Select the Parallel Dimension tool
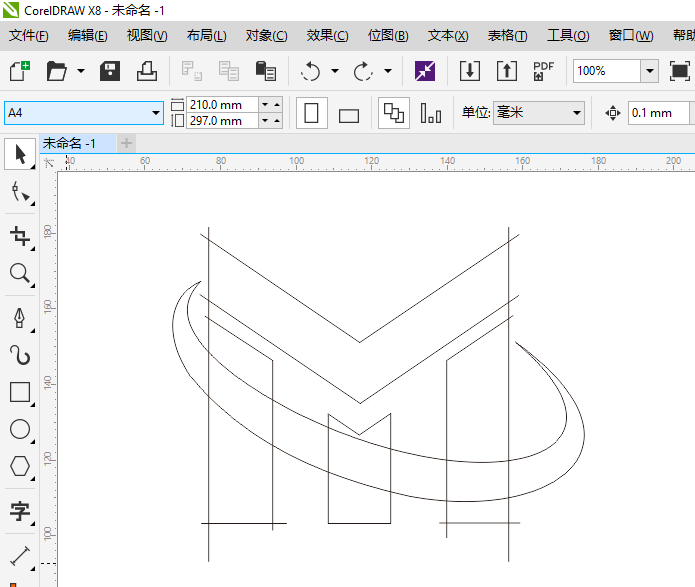Screen dimensions: 695x587 click(x=20, y=556)
